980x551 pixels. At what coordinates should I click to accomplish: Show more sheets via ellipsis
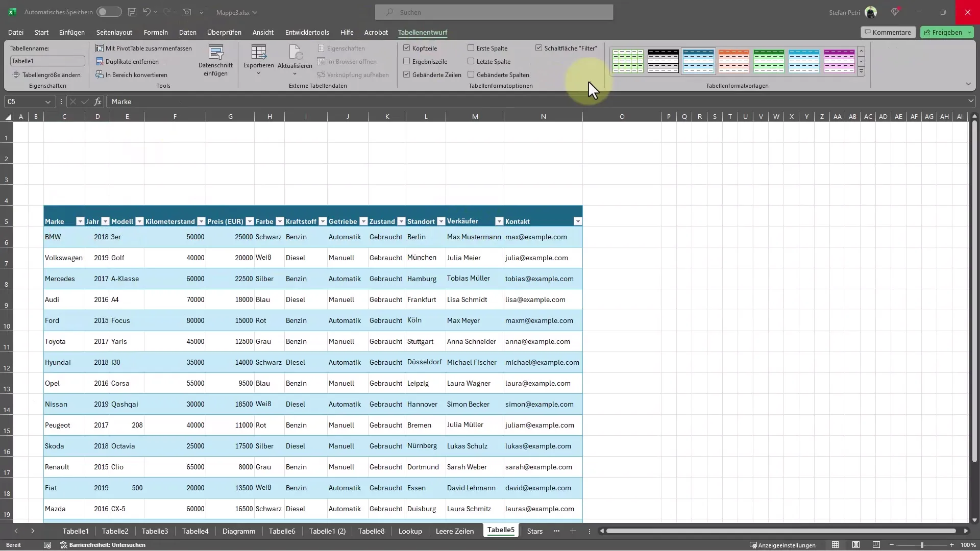[x=556, y=532]
